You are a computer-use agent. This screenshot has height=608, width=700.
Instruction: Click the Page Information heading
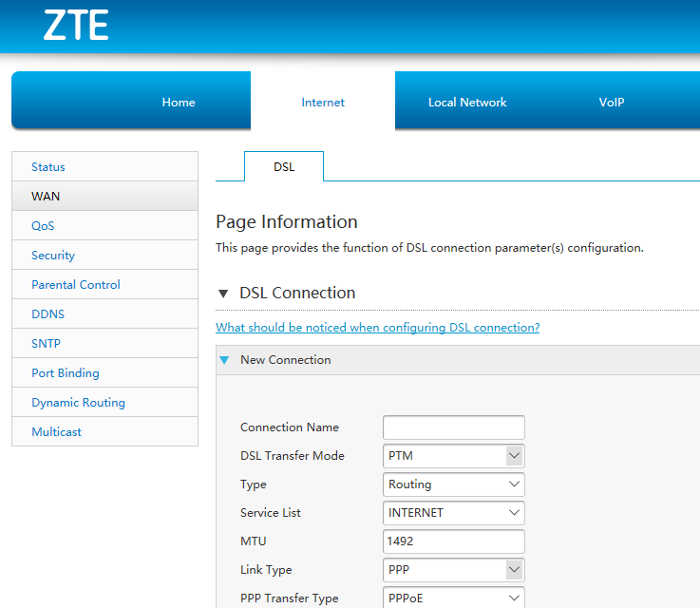coord(287,222)
